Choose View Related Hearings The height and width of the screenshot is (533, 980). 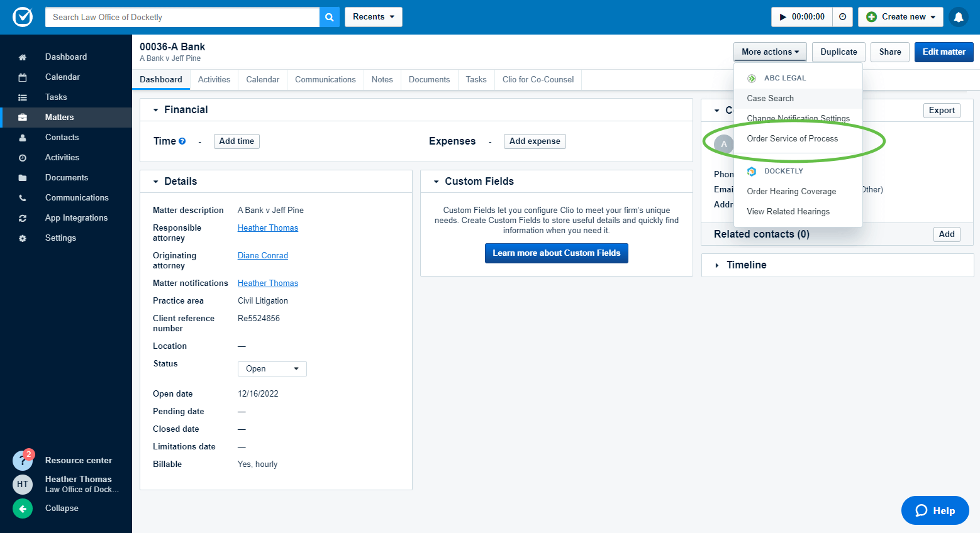click(798, 212)
